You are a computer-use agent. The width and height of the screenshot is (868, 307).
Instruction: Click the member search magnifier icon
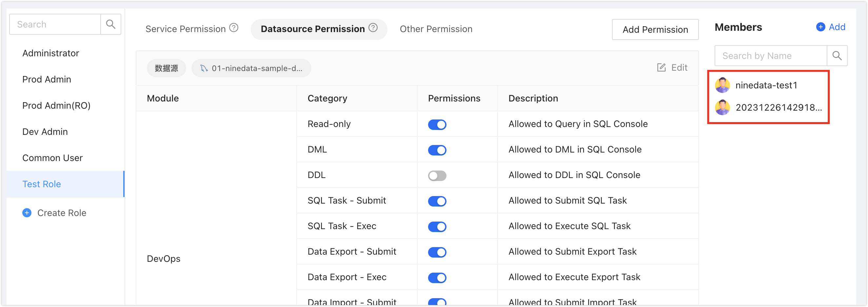pyautogui.click(x=837, y=56)
